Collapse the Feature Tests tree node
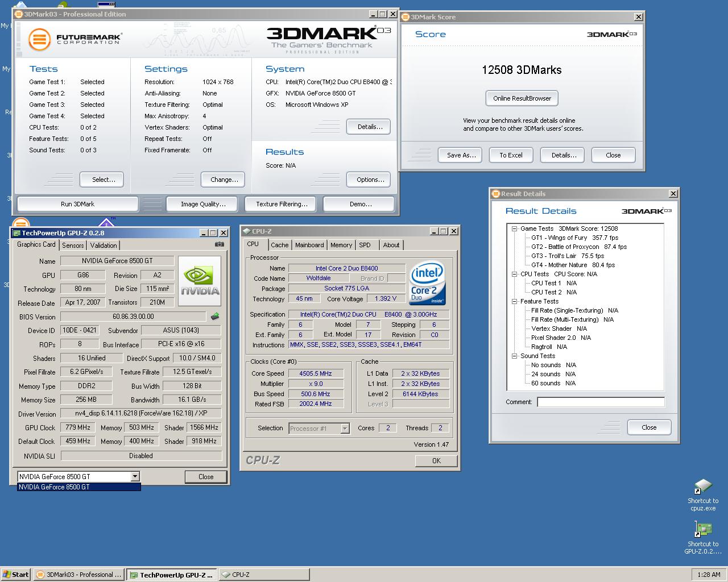 (x=514, y=301)
